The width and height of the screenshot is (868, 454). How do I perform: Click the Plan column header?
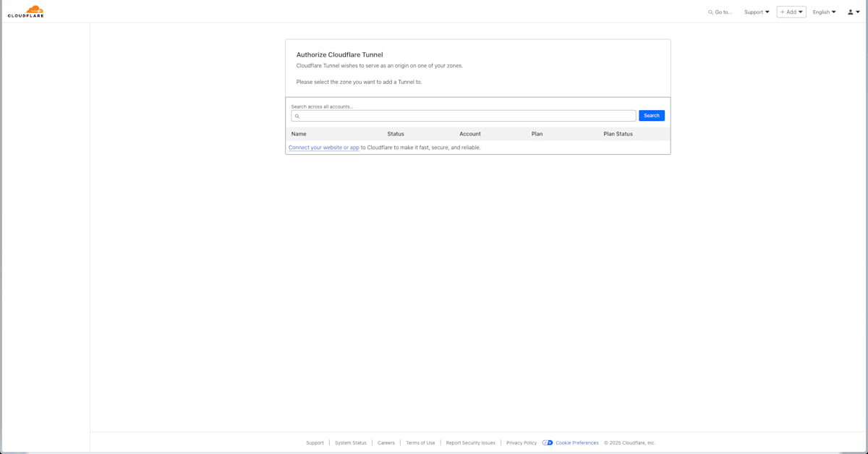537,134
